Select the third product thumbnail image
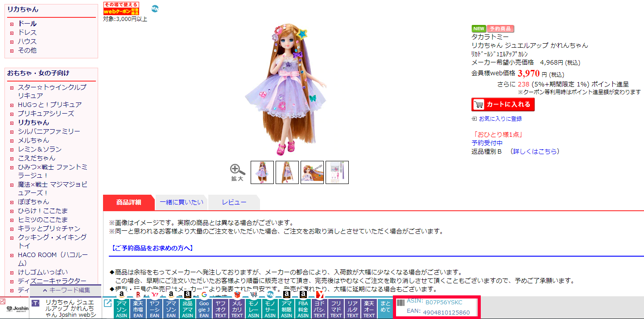Image resolution: width=644 pixels, height=319 pixels. click(312, 172)
